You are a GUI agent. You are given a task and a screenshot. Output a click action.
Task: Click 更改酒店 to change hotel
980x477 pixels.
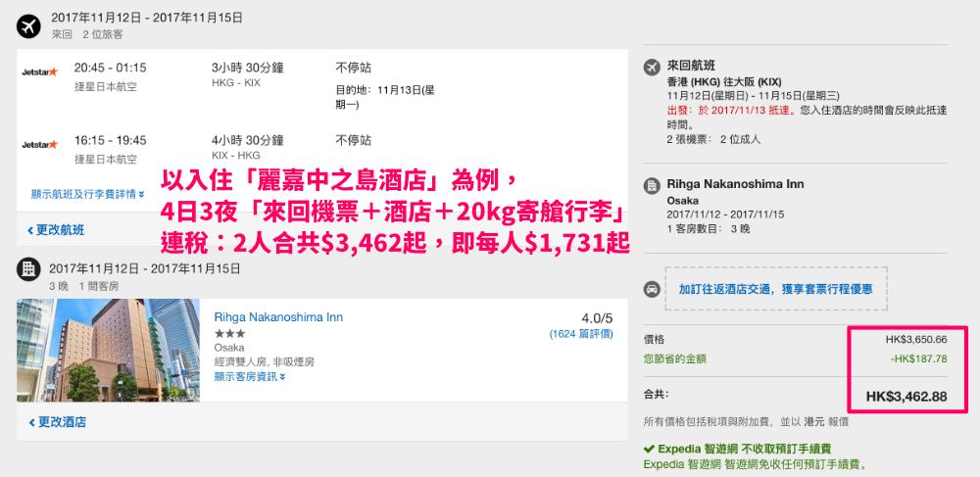pyautogui.click(x=58, y=423)
